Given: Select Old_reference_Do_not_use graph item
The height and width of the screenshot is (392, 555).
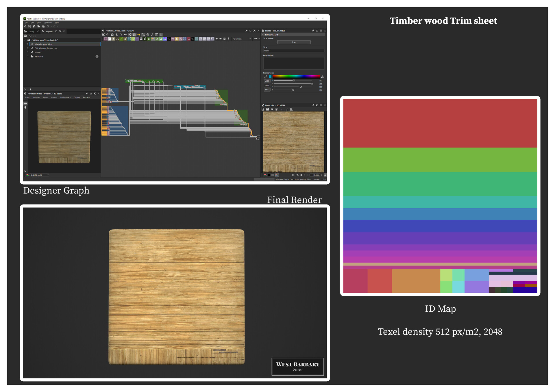Looking at the screenshot, I should (x=46, y=49).
